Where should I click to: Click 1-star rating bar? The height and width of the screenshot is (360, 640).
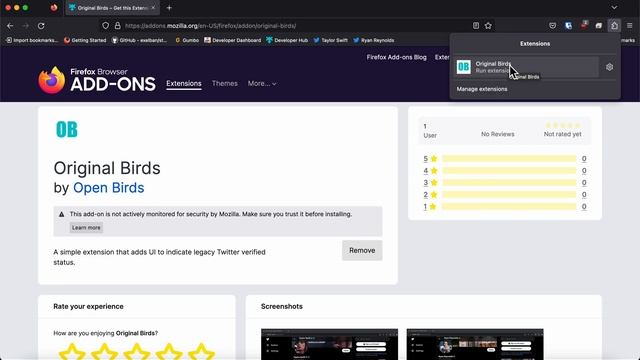509,207
